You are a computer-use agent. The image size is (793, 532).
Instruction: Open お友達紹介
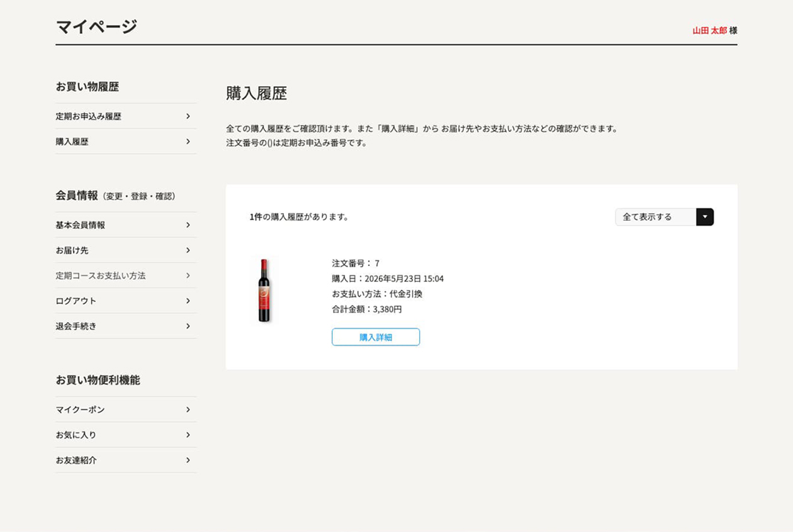click(126, 460)
